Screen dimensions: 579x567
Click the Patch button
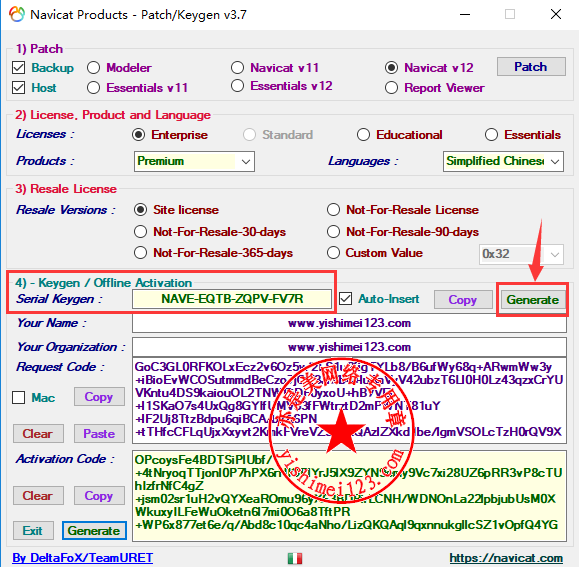(x=531, y=67)
